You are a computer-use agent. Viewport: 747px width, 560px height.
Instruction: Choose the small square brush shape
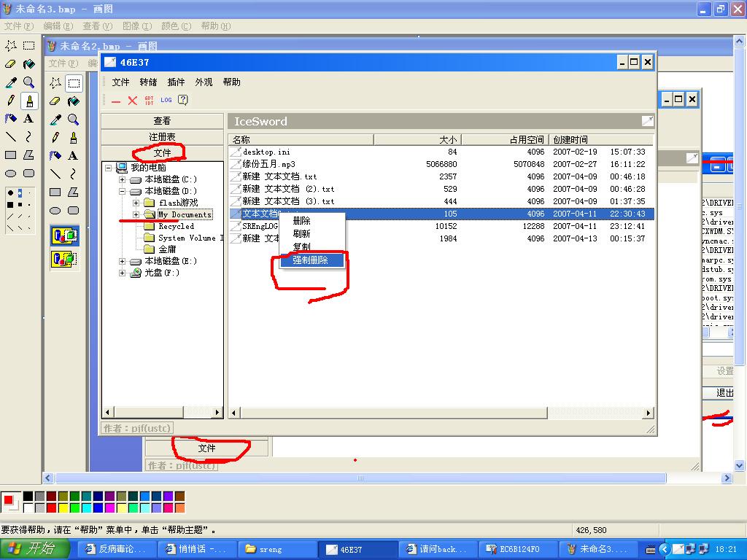[x=29, y=205]
